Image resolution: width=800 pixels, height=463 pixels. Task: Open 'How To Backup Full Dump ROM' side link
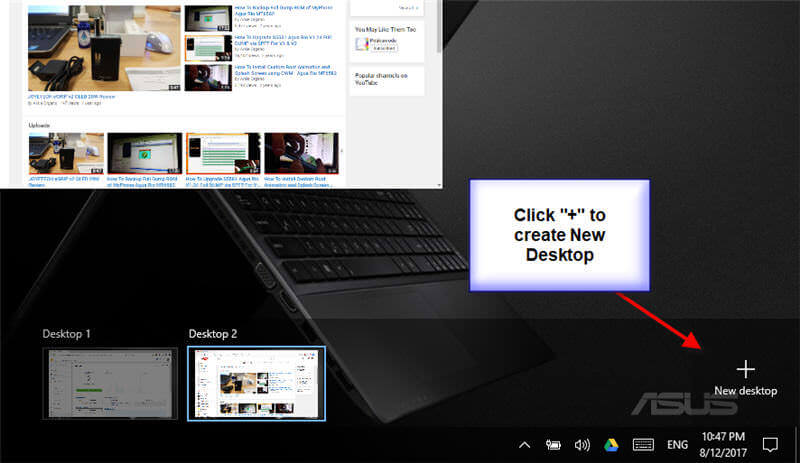coord(283,11)
